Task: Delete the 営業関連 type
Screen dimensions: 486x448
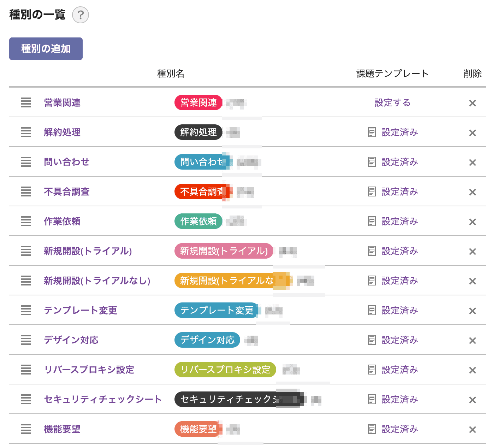Action: pyautogui.click(x=473, y=103)
